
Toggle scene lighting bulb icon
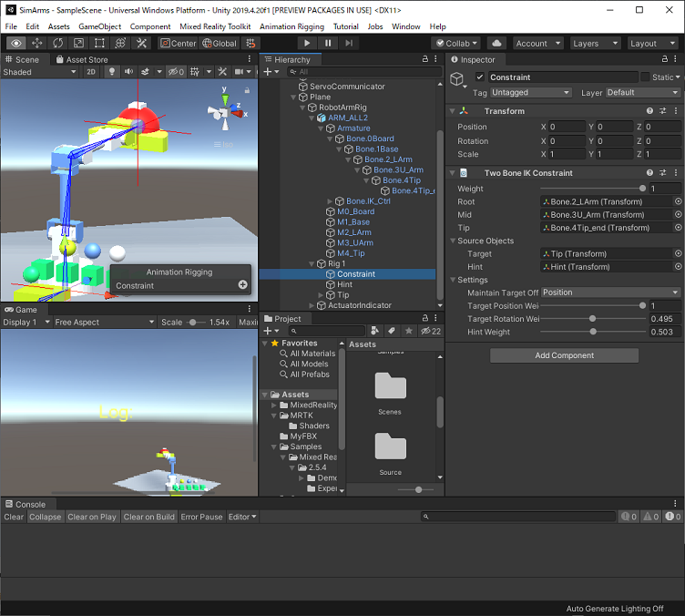[112, 72]
